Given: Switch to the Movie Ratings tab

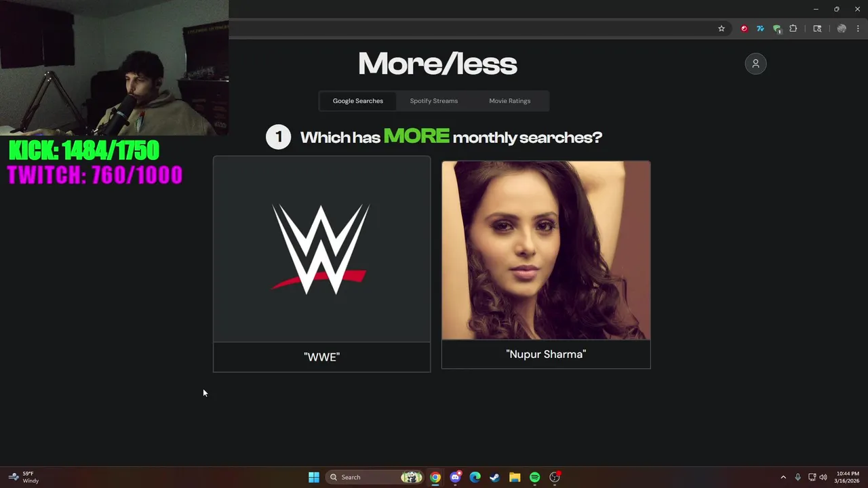Looking at the screenshot, I should coord(510,101).
